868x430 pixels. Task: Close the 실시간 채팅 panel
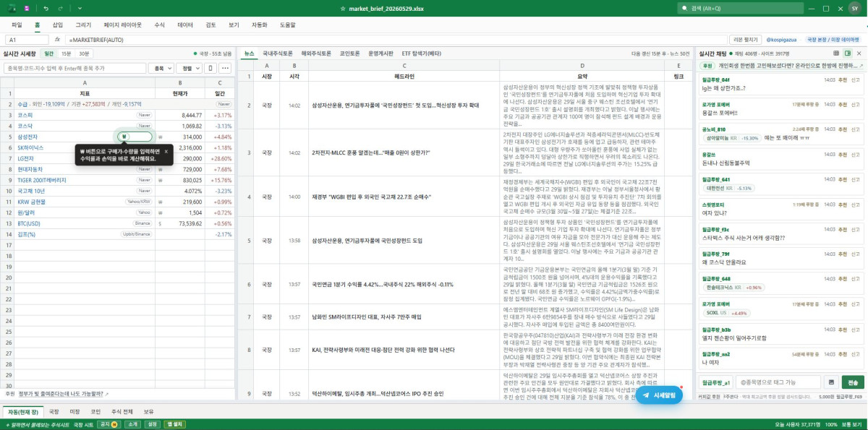859,53
